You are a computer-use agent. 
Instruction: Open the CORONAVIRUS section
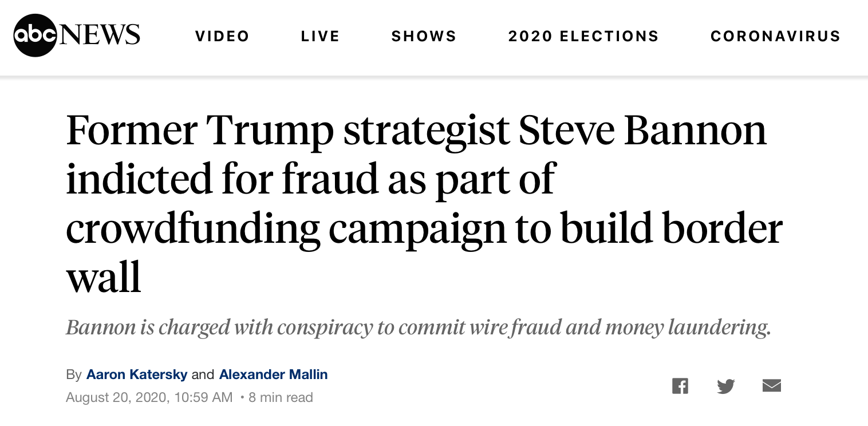point(775,36)
